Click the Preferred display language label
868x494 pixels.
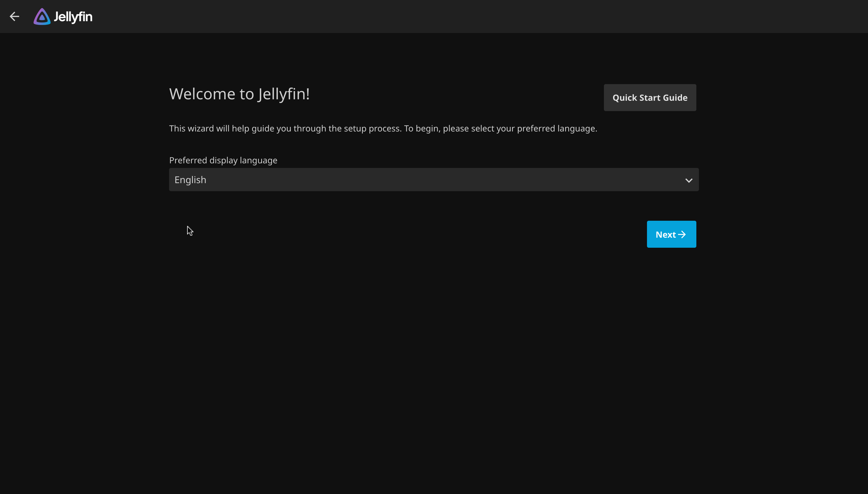click(x=223, y=160)
